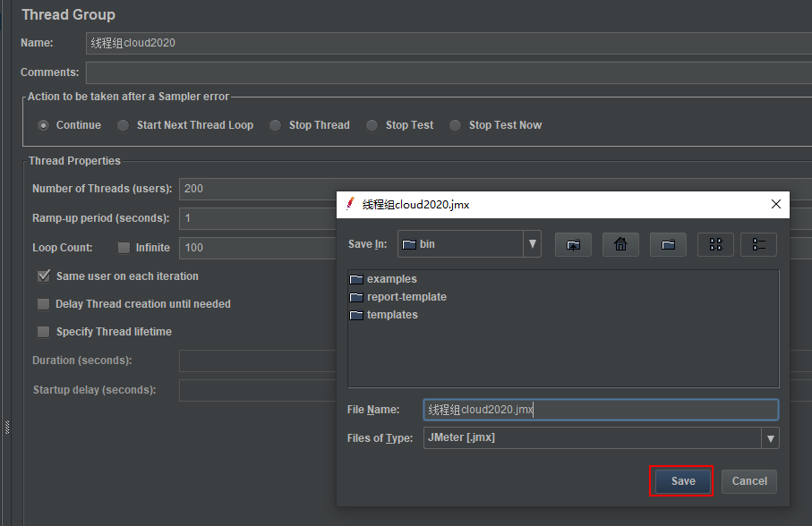This screenshot has width=812, height=526.
Task: Select the report-template folder name
Action: [x=406, y=297]
